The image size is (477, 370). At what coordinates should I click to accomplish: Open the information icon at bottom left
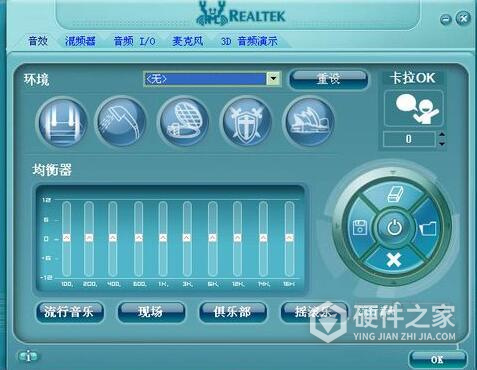pos(28,357)
